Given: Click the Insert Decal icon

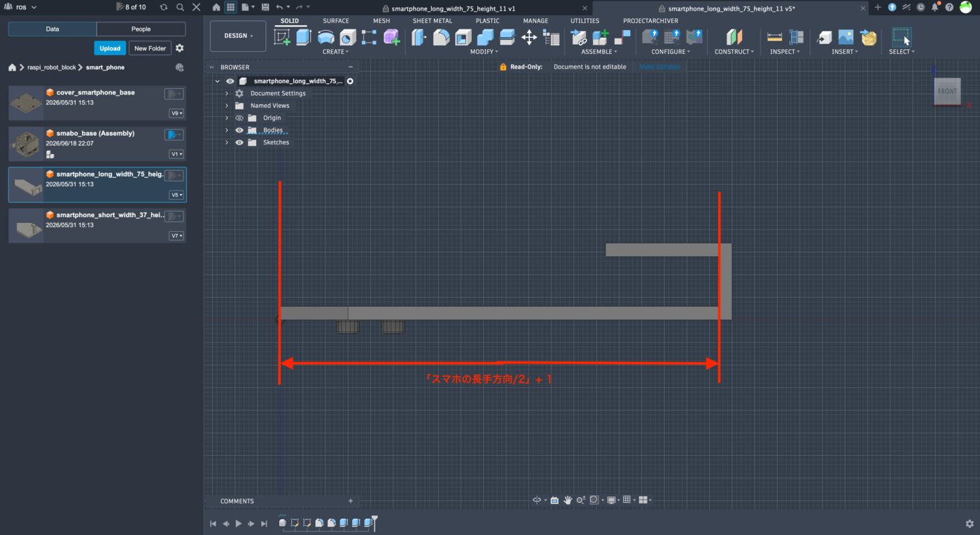Looking at the screenshot, I should coord(846,37).
